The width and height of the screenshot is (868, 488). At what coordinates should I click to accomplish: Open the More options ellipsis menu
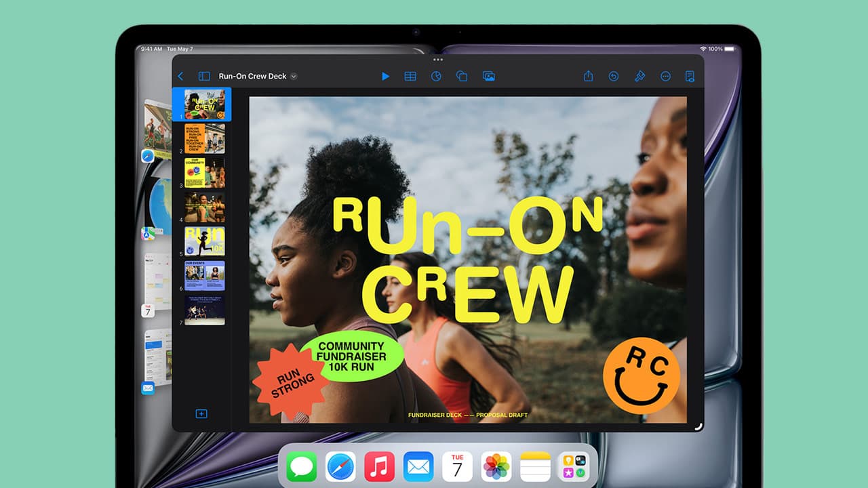pos(665,77)
